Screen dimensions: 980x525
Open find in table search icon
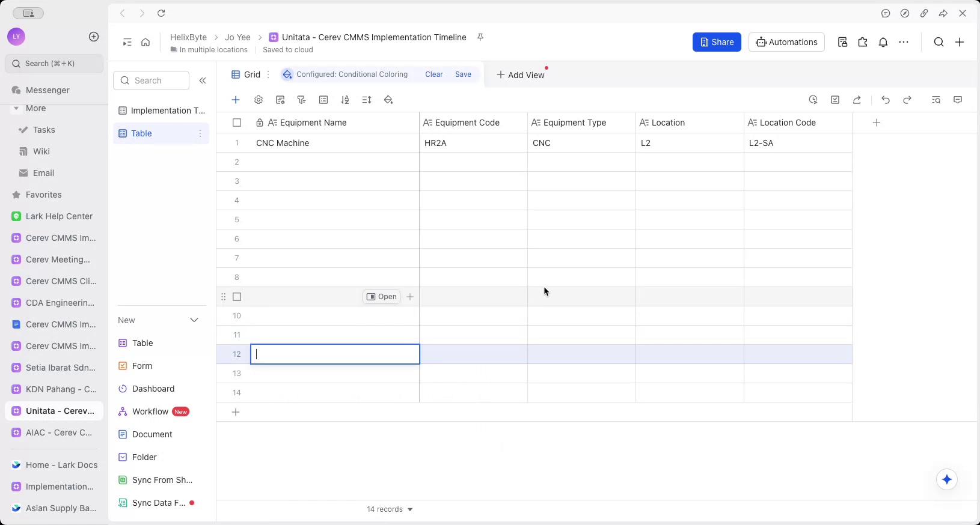pyautogui.click(x=936, y=100)
